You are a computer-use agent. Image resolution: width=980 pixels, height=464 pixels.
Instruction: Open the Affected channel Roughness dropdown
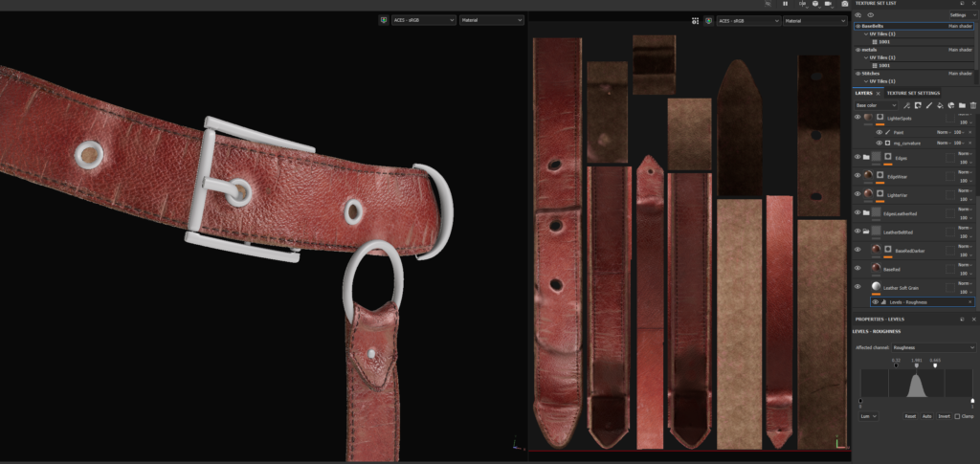coord(934,347)
